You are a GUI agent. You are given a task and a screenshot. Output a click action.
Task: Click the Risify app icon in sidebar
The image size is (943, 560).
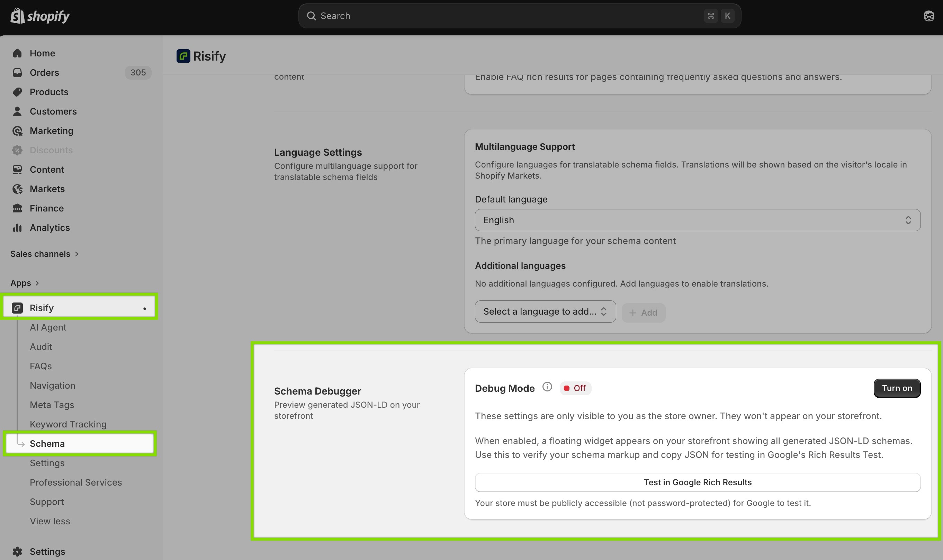coord(17,308)
